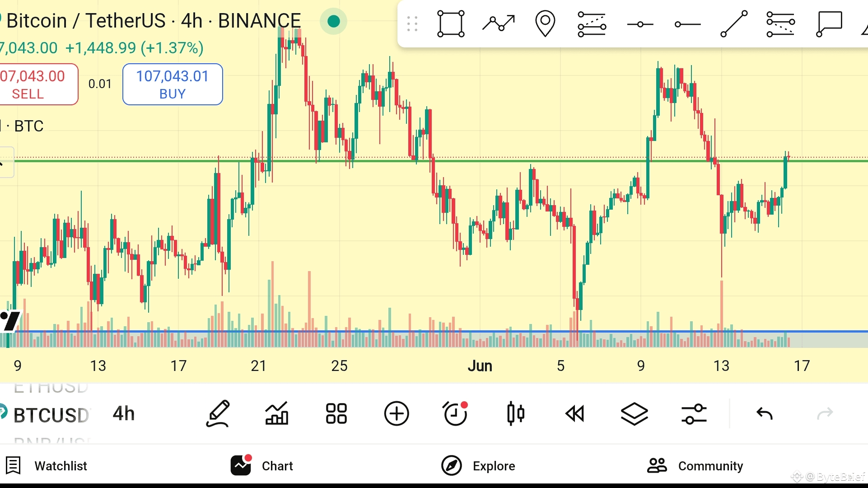Select the arrow path drawing tool
Image resolution: width=868 pixels, height=488 pixels.
tap(499, 23)
